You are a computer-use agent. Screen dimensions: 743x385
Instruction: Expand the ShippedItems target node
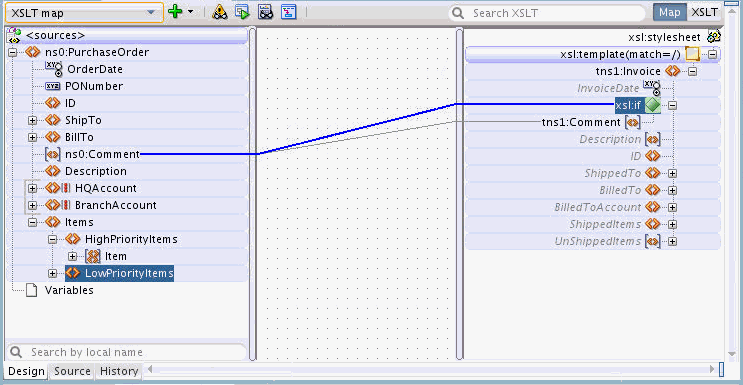click(x=672, y=224)
